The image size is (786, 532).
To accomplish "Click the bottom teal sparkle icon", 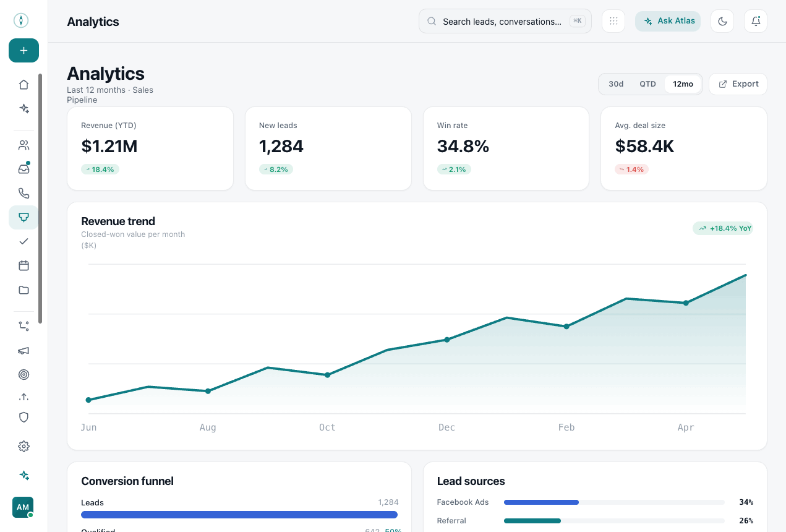I will 23,475.
